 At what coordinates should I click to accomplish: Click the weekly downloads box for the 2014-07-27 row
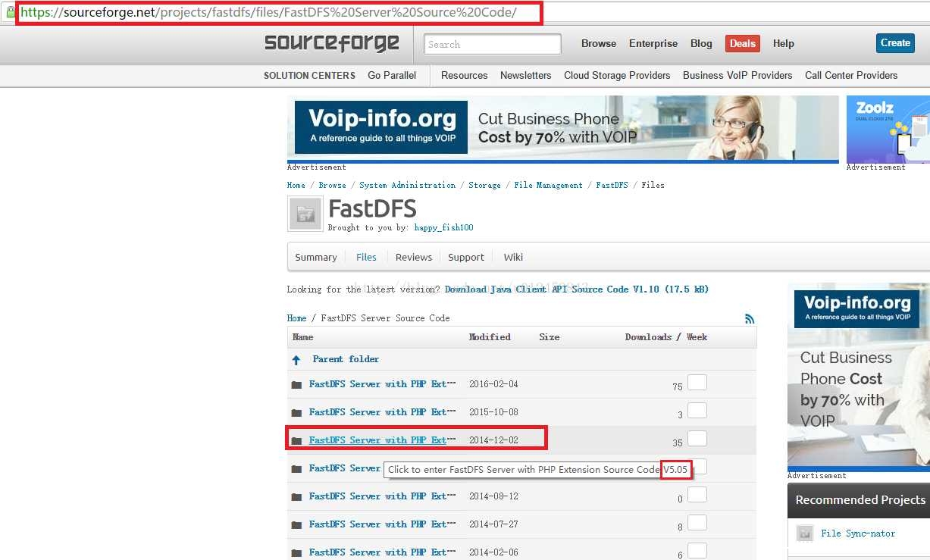click(697, 522)
